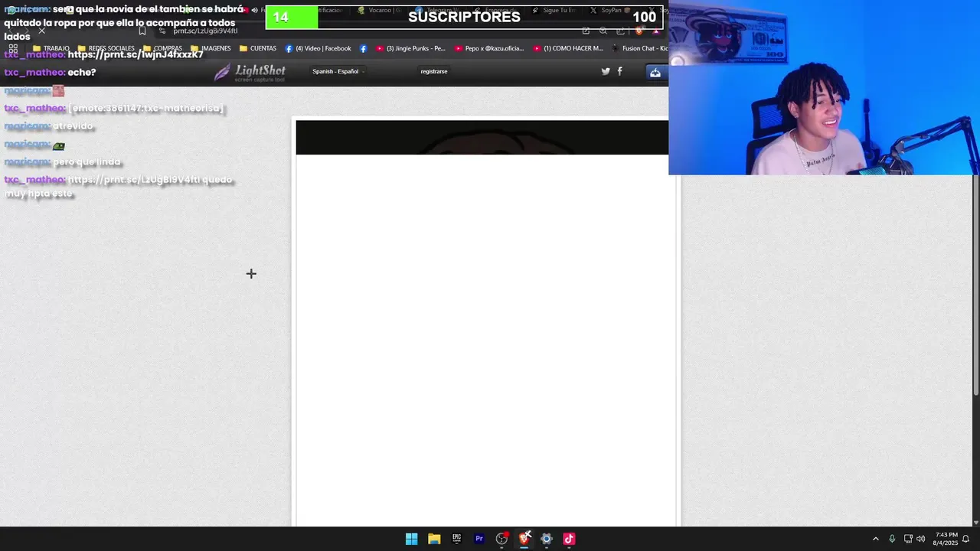This screenshot has width=980, height=551.
Task: Click the microphone tray icon
Action: pos(892,539)
